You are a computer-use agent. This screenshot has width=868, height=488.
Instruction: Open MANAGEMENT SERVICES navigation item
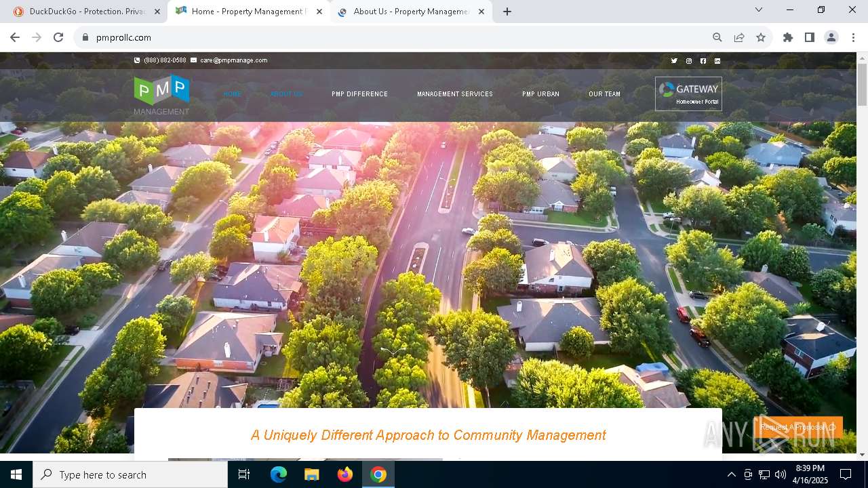455,94
